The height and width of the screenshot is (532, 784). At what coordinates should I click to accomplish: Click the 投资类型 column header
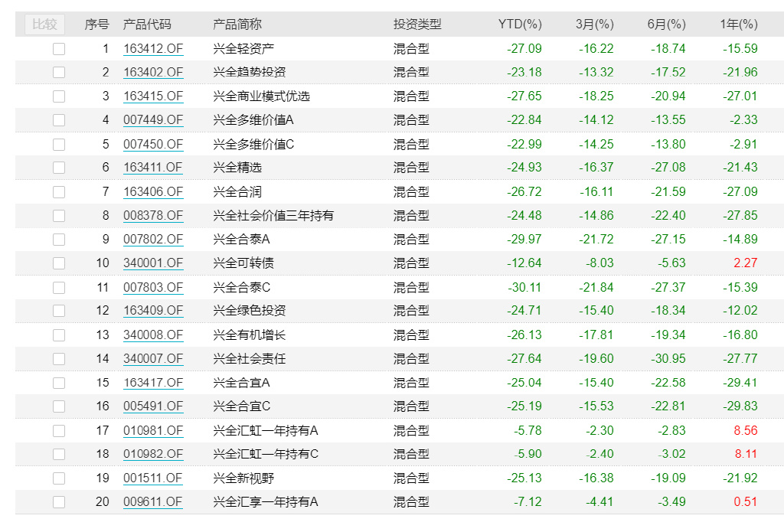(x=417, y=24)
